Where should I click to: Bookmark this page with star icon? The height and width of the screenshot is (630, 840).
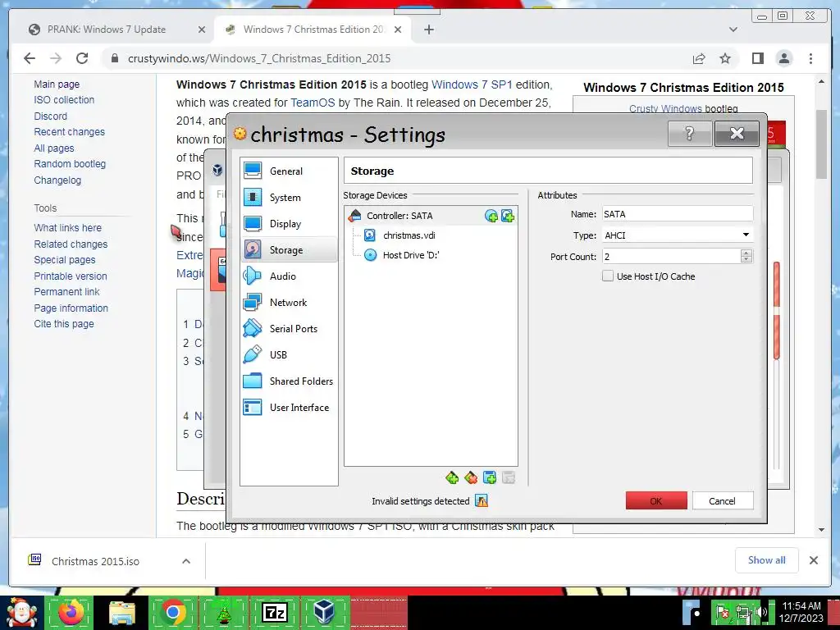(725, 58)
